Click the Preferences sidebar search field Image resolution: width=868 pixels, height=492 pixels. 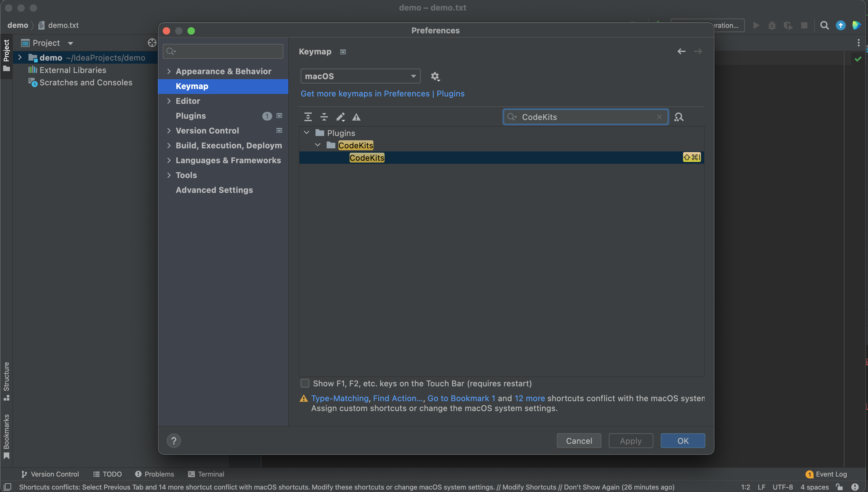(x=223, y=51)
